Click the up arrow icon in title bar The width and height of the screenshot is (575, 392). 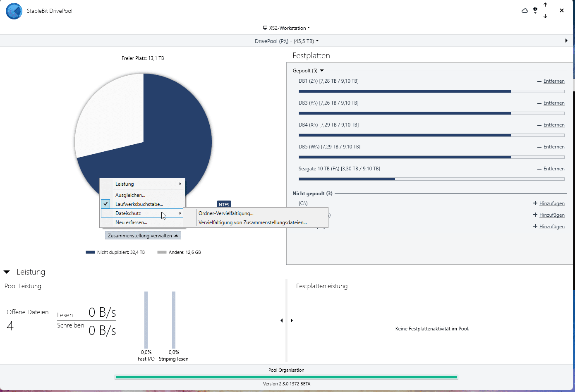545,5
